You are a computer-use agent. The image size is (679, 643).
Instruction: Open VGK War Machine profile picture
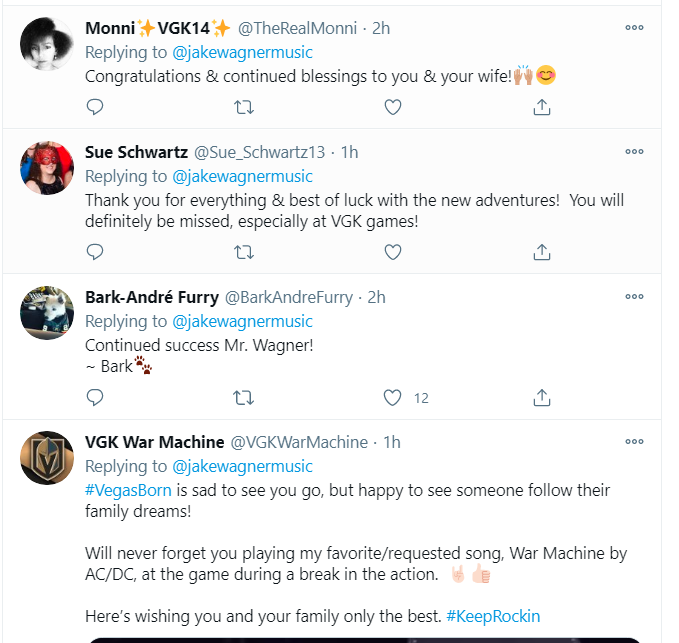point(47,460)
